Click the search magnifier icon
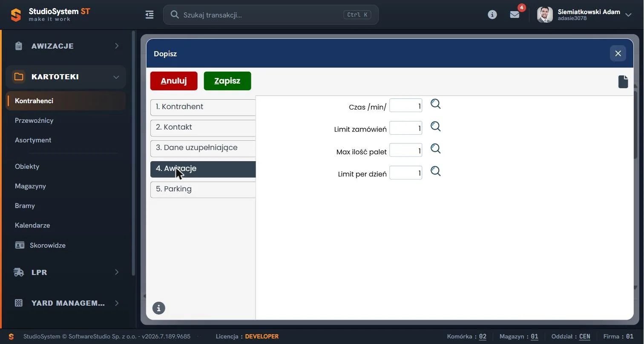644x344 pixels. coord(175,14)
